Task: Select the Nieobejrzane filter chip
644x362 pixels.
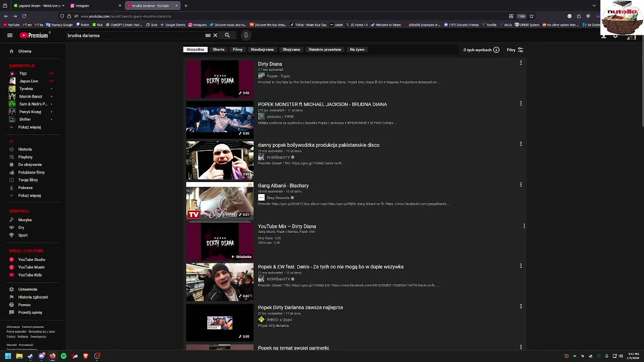Action: coord(262,50)
